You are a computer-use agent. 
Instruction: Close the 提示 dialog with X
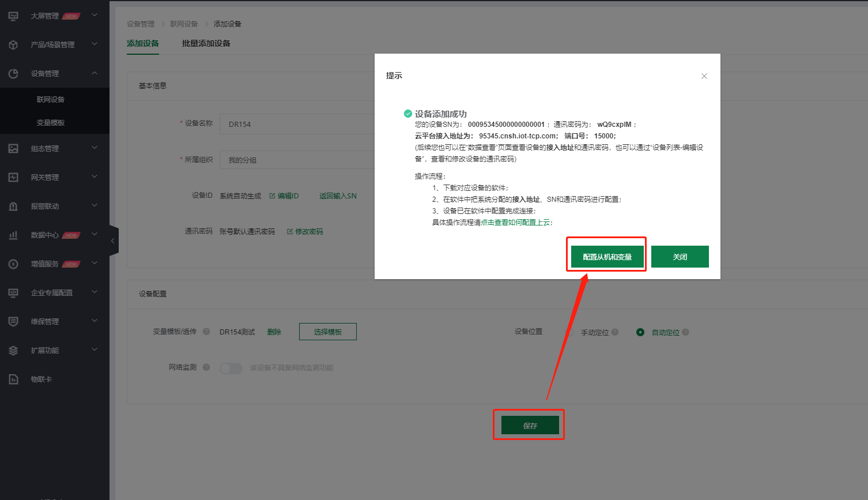pos(704,76)
